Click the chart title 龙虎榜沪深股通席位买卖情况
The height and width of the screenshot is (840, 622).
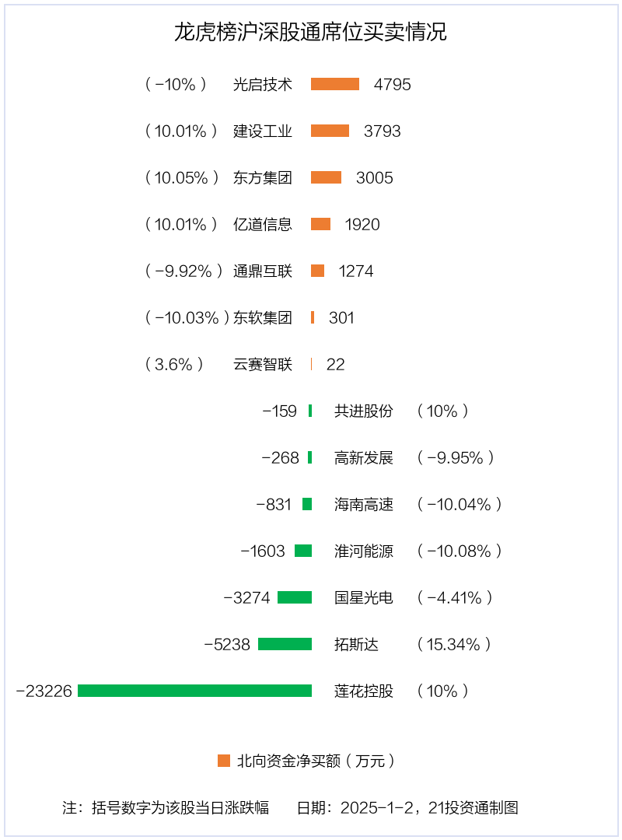pyautogui.click(x=310, y=33)
